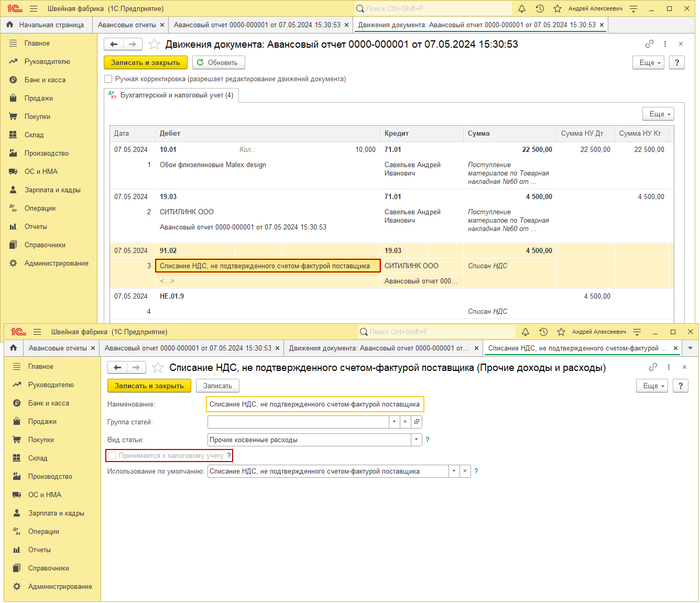The height and width of the screenshot is (603, 700).
Task: Open Администрирование in the top window sidebar
Action: [x=56, y=263]
